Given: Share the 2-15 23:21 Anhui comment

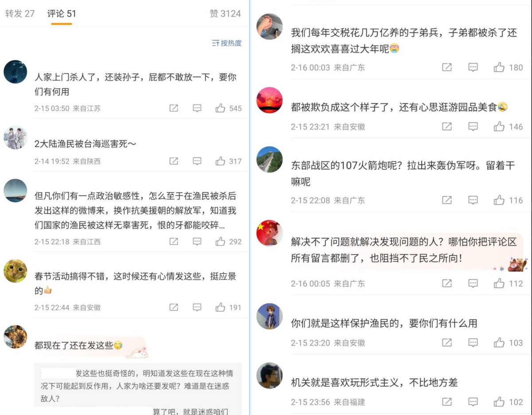Looking at the screenshot, I should point(447,127).
